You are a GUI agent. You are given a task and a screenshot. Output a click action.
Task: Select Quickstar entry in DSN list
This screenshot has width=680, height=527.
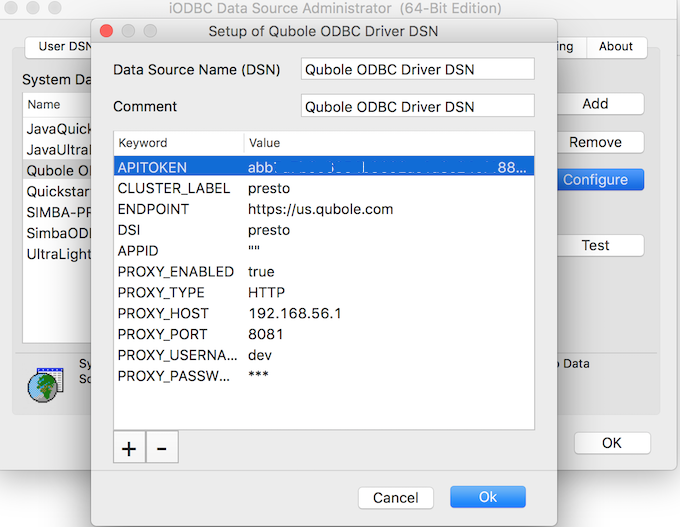(57, 191)
